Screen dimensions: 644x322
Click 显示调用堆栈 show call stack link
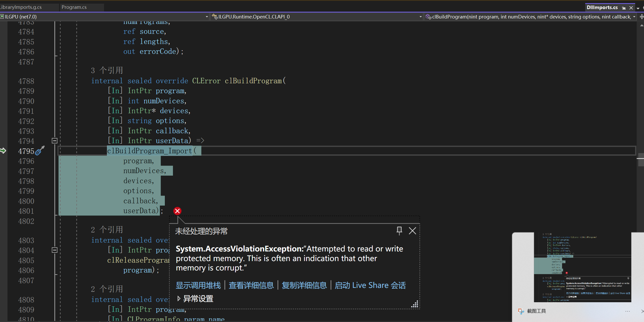pos(198,285)
